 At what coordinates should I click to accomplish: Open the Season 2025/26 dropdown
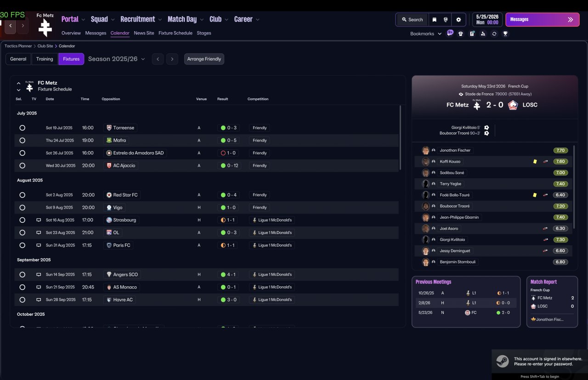coord(117,59)
